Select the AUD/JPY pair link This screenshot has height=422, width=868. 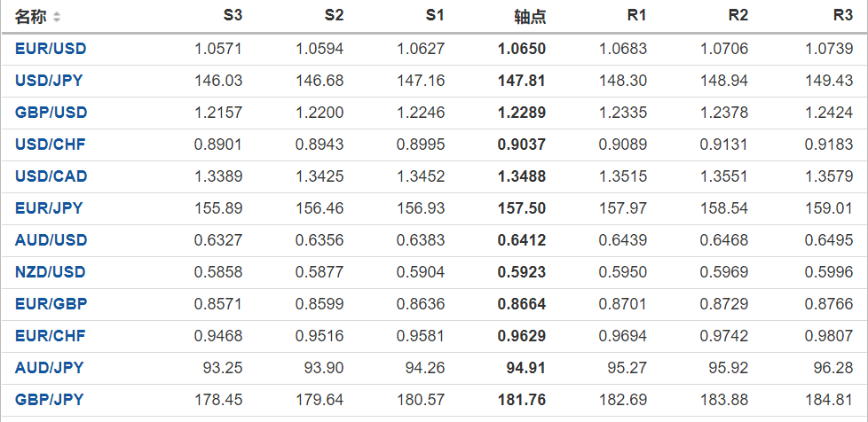click(x=49, y=368)
